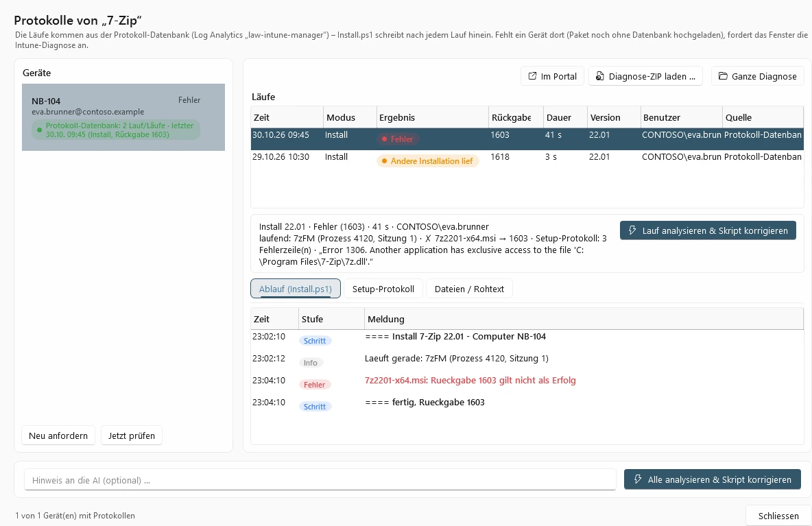Click the red Fehler result badge in Läufe

coord(398,139)
